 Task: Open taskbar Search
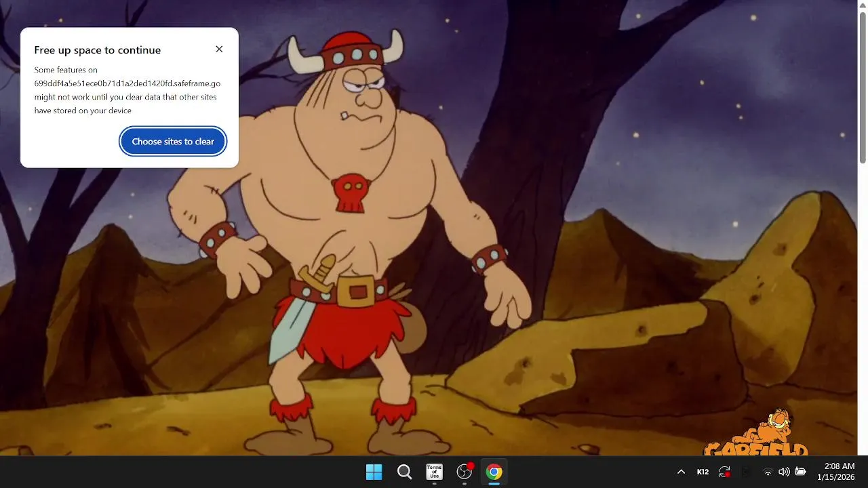coord(404,472)
